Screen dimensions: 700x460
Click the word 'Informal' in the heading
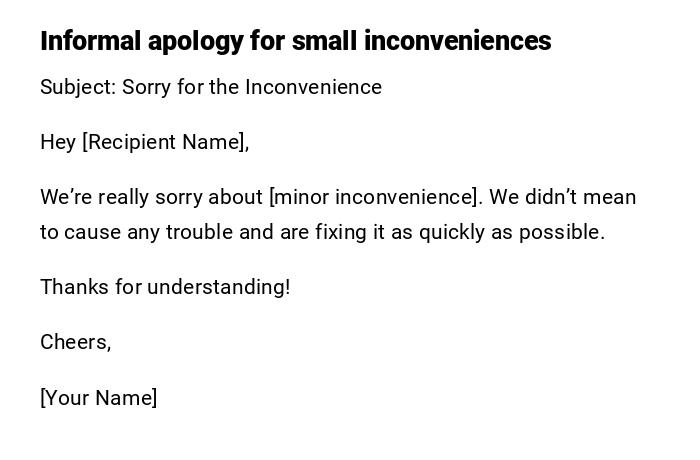pos(91,41)
